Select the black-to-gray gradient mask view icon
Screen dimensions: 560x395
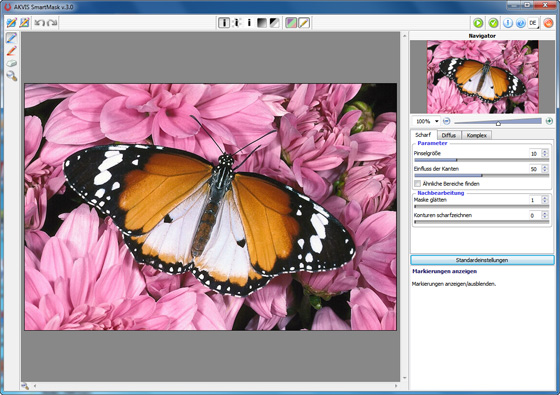(262, 23)
